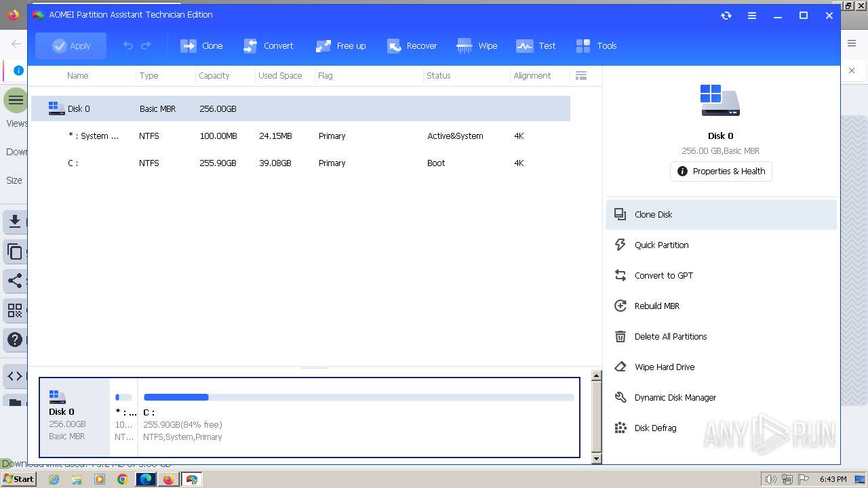Sort by the Name column header

coord(78,75)
